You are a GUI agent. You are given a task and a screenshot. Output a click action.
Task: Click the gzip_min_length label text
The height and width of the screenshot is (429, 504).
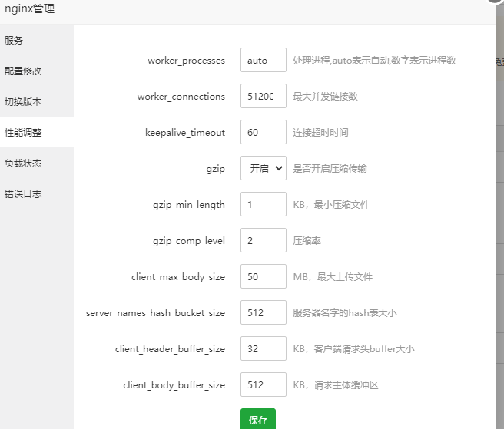tap(189, 205)
